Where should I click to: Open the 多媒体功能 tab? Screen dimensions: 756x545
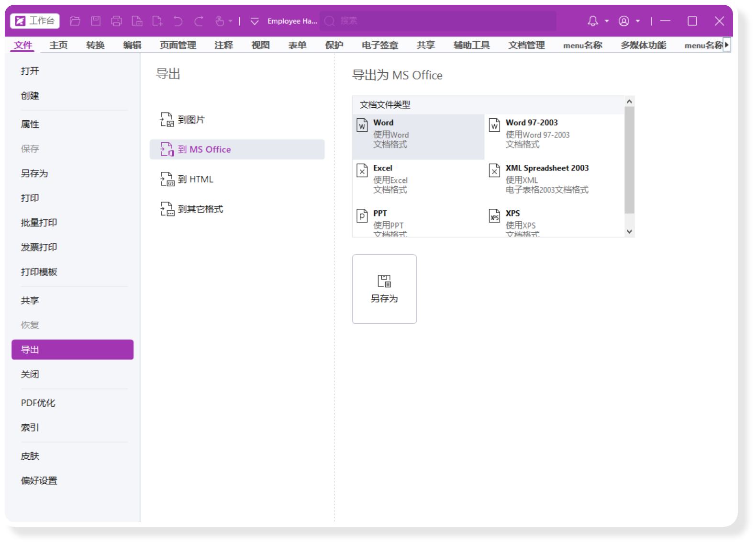[644, 45]
